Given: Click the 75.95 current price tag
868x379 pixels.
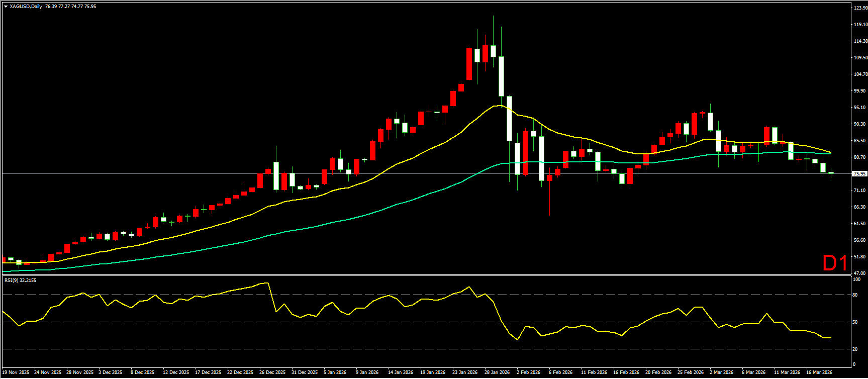Looking at the screenshot, I should click(859, 174).
